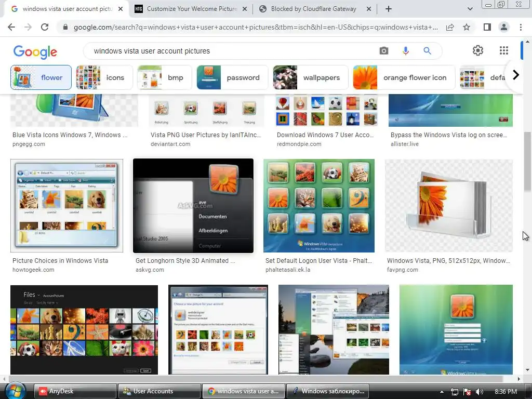This screenshot has height=399, width=532.
Task: Go back with the browser back arrow
Action: tap(11, 27)
